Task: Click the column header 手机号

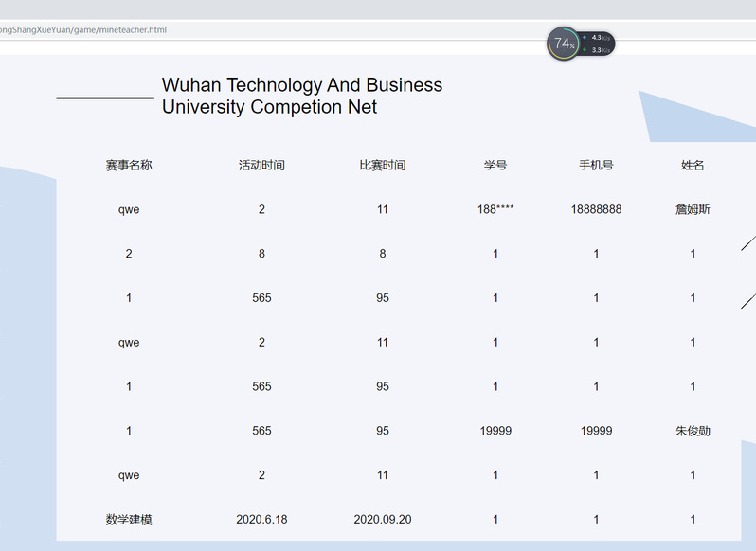Action: [596, 165]
